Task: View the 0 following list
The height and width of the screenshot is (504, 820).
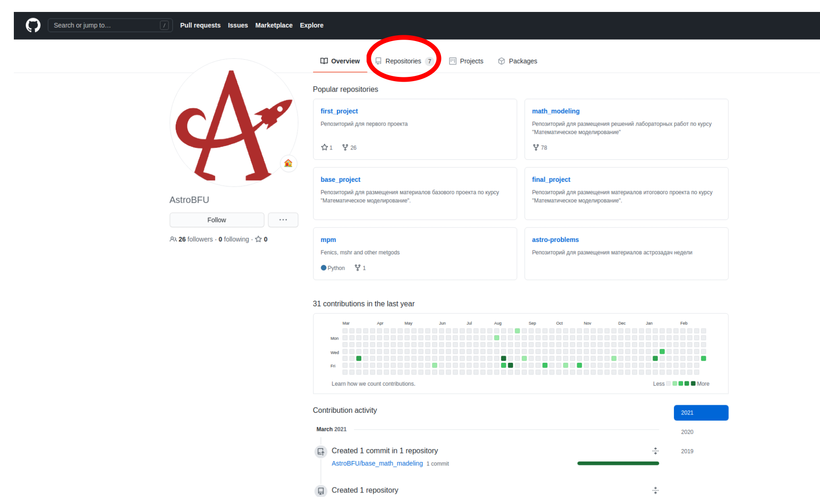Action: coord(234,239)
